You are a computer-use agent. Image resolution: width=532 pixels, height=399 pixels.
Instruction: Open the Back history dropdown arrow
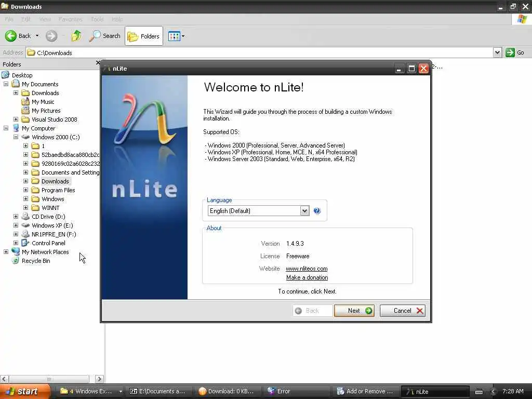click(x=37, y=36)
